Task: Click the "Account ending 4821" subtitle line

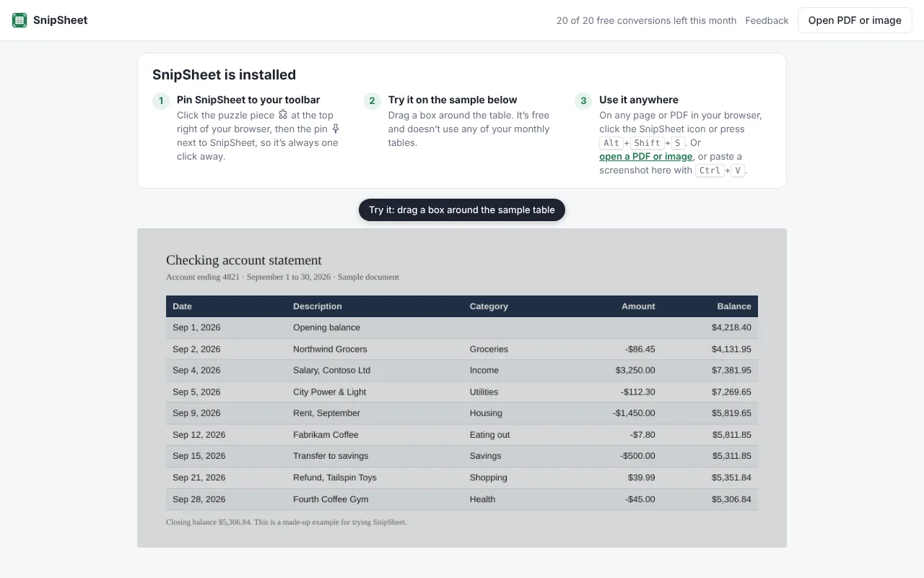Action: coord(282,277)
